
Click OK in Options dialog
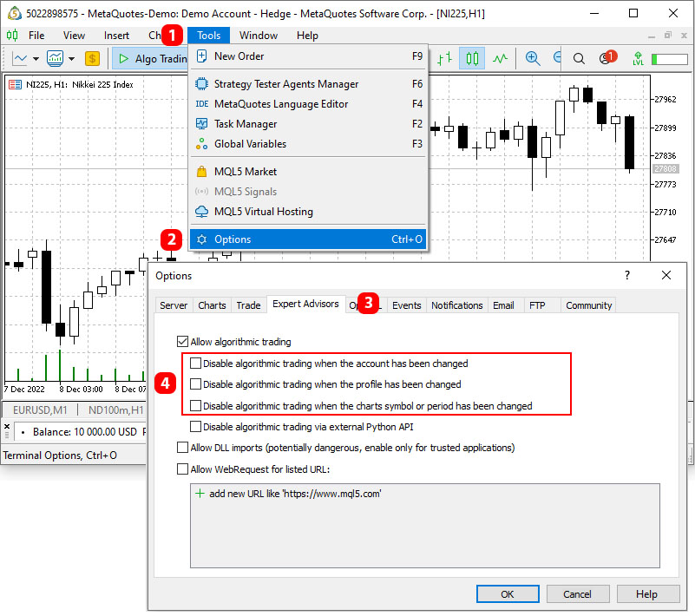pos(508,593)
